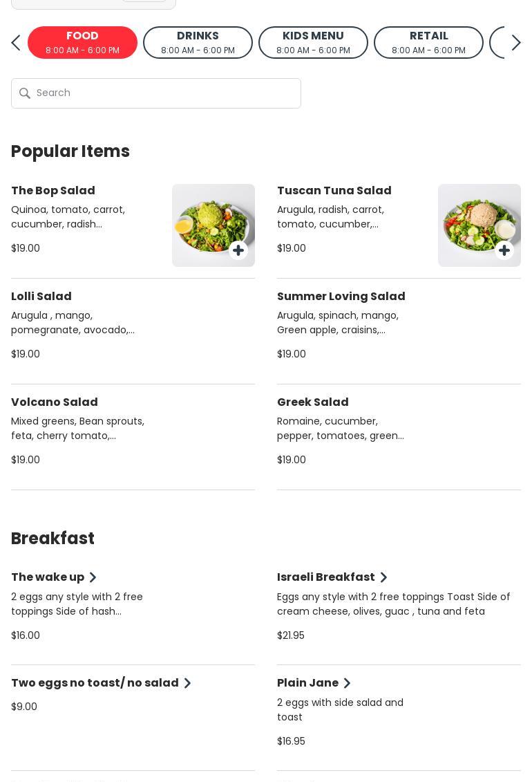The image size is (532, 782).
Task: Switch to the Drinks tab
Action: pyautogui.click(x=198, y=42)
